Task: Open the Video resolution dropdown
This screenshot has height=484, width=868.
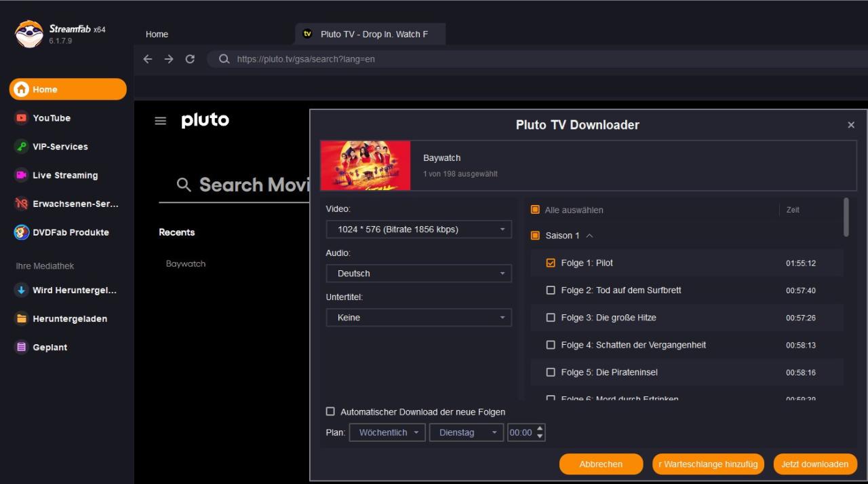Action: click(x=418, y=229)
